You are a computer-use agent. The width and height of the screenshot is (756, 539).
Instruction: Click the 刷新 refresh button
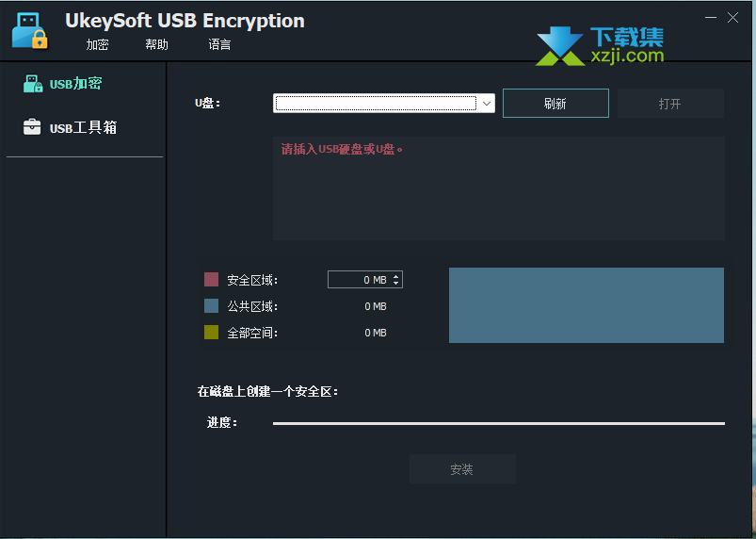click(x=555, y=104)
